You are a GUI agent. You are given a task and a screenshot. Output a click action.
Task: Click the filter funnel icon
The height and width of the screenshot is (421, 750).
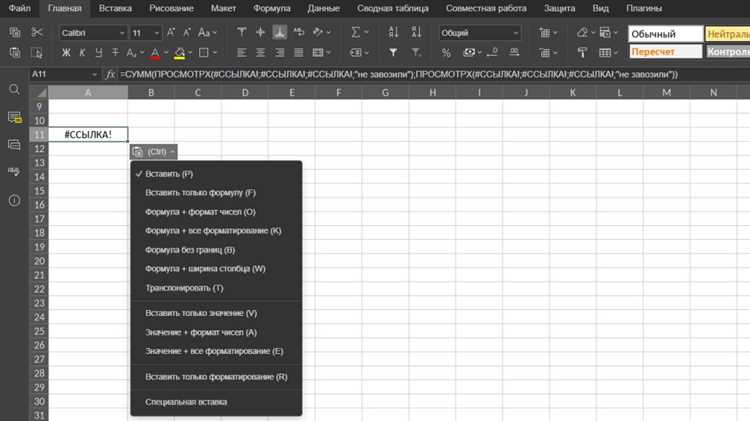tap(393, 53)
